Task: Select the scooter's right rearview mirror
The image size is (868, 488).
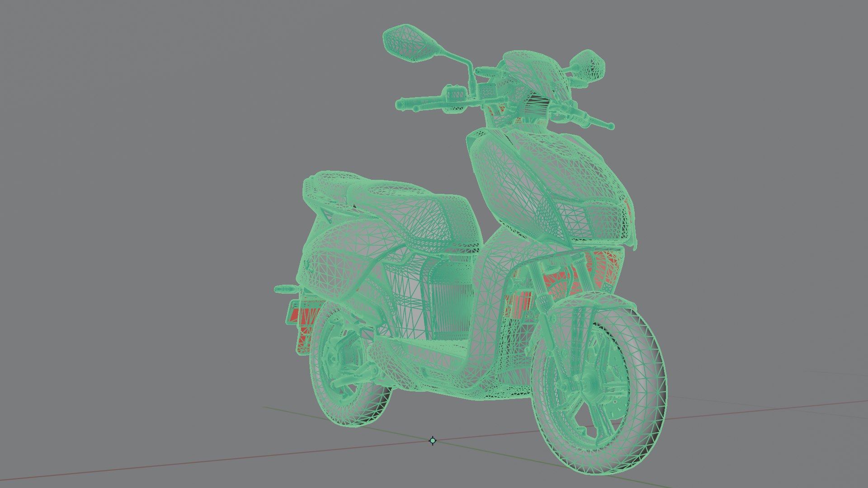Action: pos(587,65)
